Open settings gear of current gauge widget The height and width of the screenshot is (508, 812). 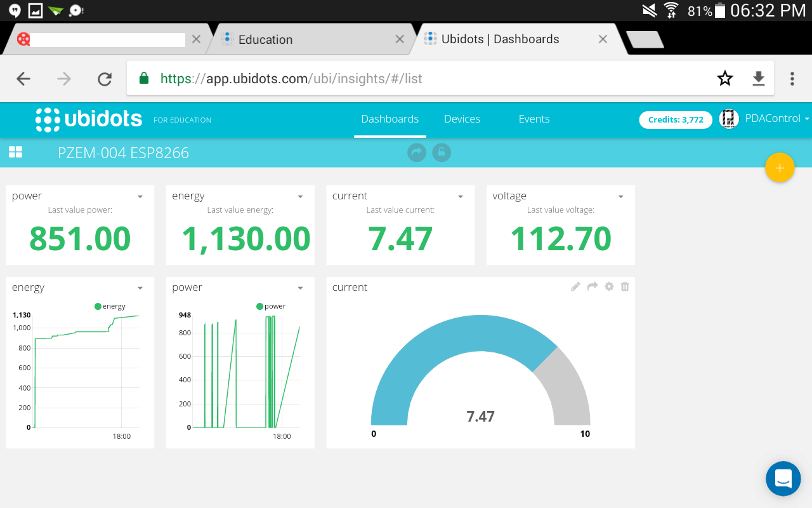[x=609, y=287]
